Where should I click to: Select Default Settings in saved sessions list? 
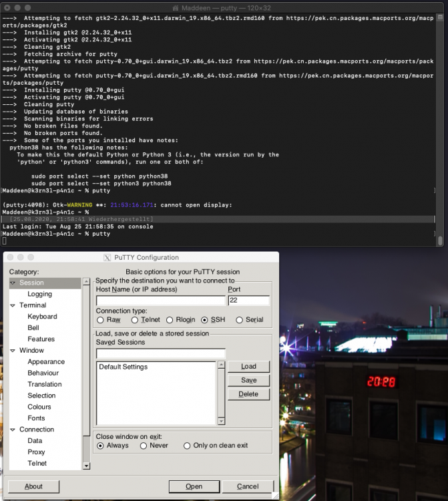coord(124,367)
